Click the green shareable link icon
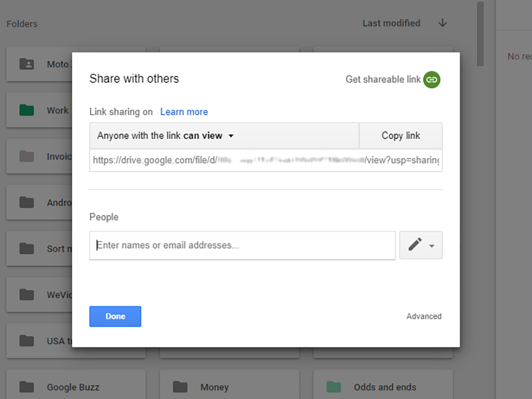The width and height of the screenshot is (532, 399). 431,79
